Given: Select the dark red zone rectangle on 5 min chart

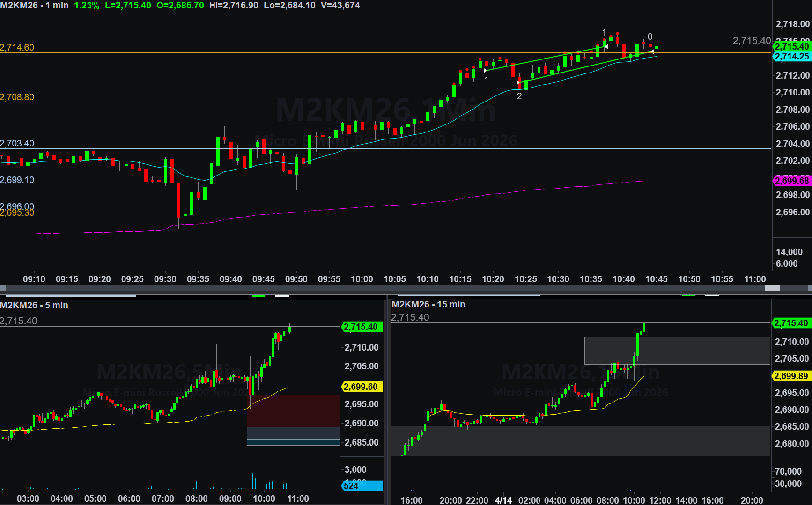Looking at the screenshot, I should (293, 410).
